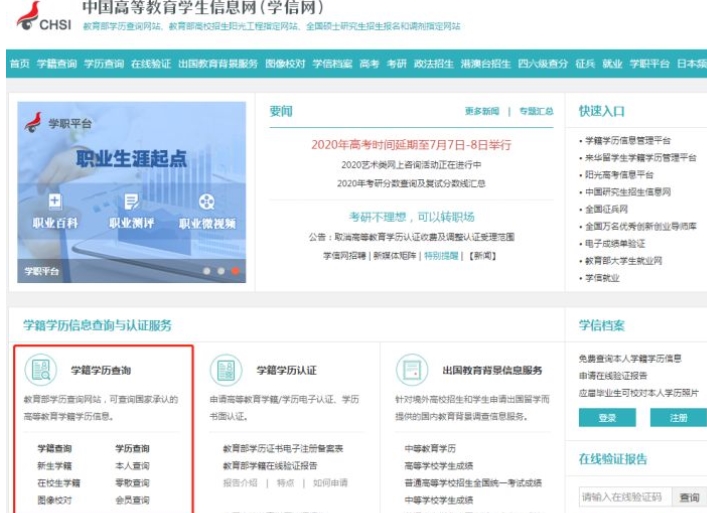The width and height of the screenshot is (707, 513).
Task: Click the 学籍学历查询 round icon
Action: (41, 370)
